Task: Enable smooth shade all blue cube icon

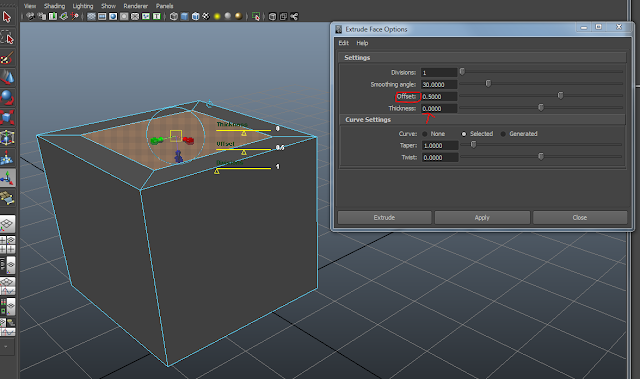Action: tap(184, 16)
